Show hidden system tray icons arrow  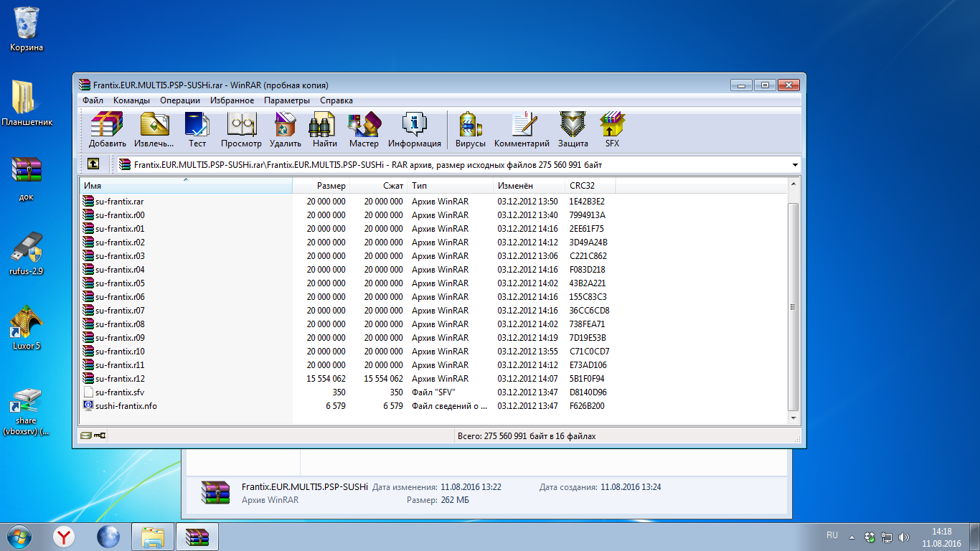click(852, 537)
